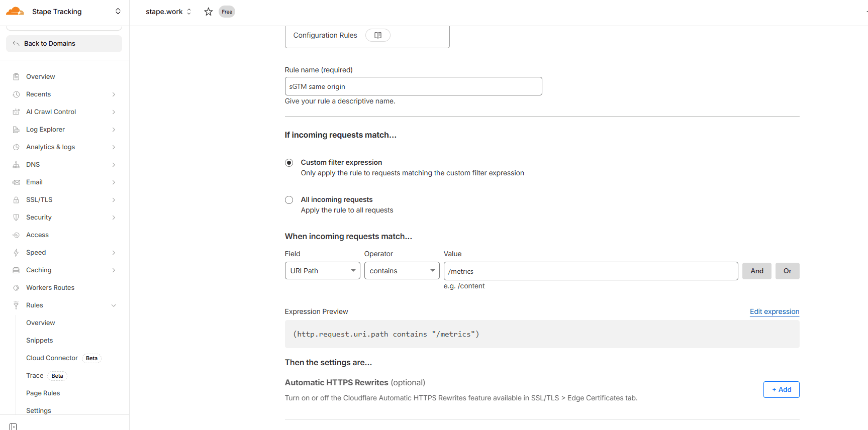Screen dimensions: 868x430
Task: Click the Rules funnel icon
Action: pyautogui.click(x=16, y=305)
